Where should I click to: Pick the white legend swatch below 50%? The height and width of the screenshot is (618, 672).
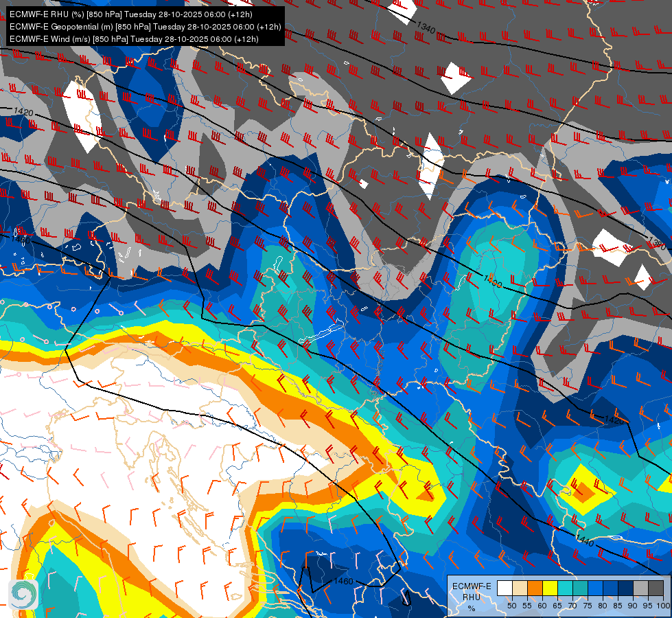coord(505,588)
